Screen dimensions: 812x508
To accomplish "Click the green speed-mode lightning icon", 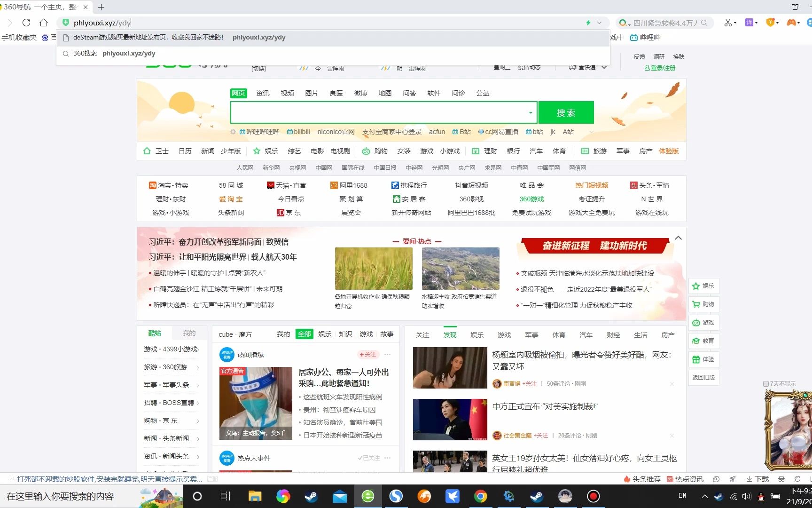I will [x=588, y=23].
